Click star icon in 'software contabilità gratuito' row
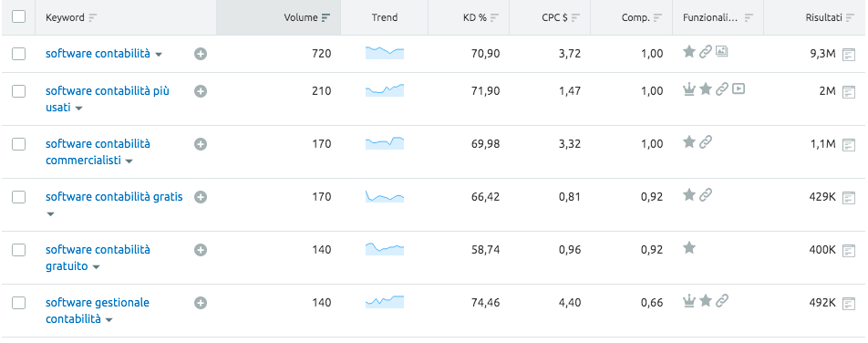Viewport: 868px width, 343px height. click(x=688, y=248)
